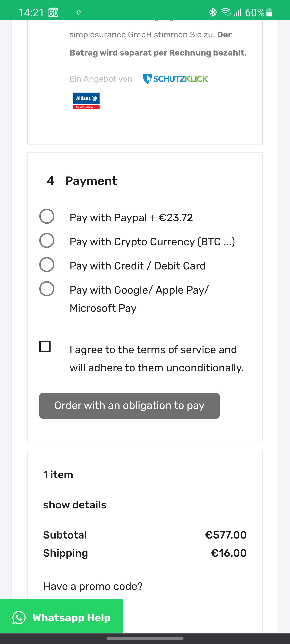Tap the Payment section heading
The height and width of the screenshot is (644, 290).
coord(91,181)
